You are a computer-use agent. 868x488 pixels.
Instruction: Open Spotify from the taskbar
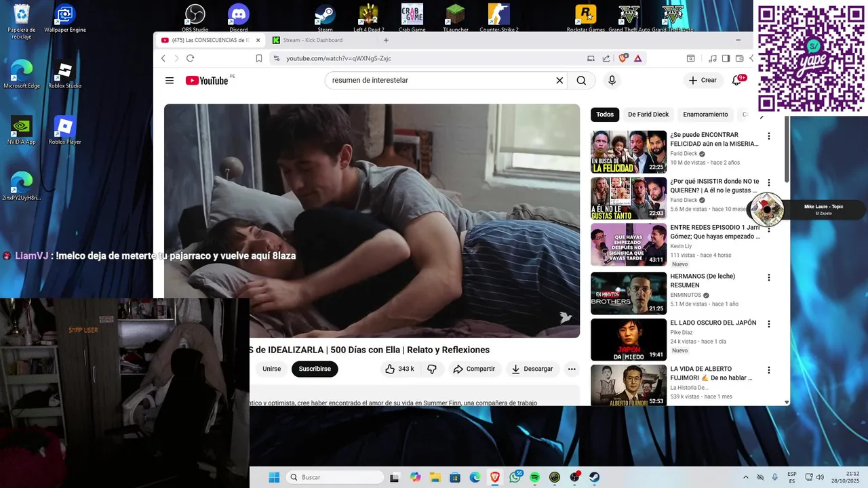coord(534,477)
